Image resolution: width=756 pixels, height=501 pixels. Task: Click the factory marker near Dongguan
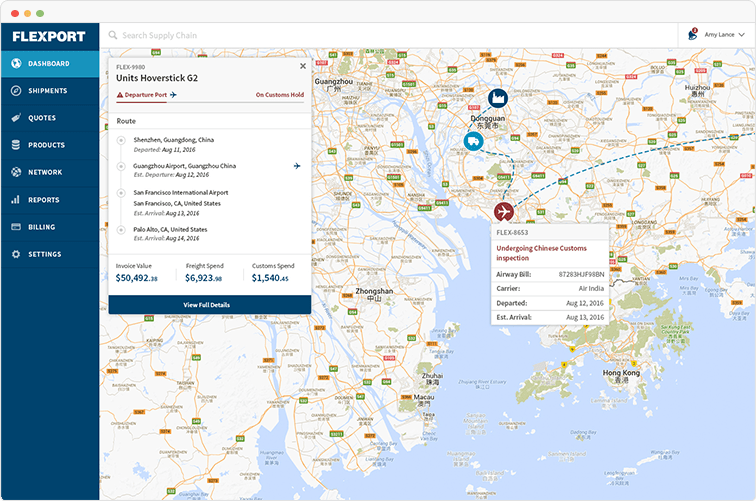(x=498, y=98)
